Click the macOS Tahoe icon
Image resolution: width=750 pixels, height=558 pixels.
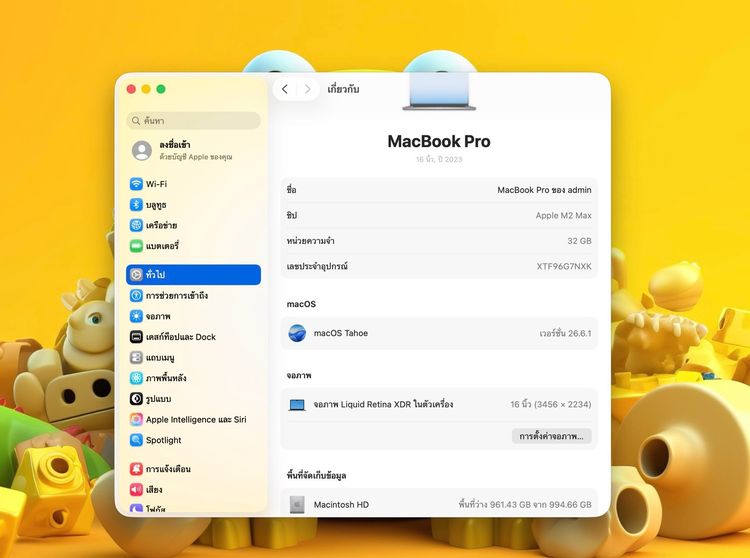tap(297, 333)
